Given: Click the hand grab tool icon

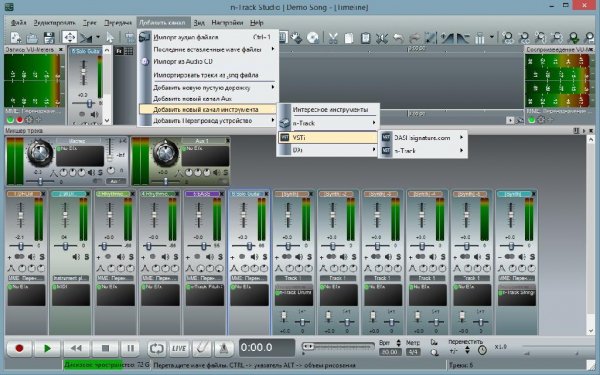Looking at the screenshot, I should (x=296, y=38).
